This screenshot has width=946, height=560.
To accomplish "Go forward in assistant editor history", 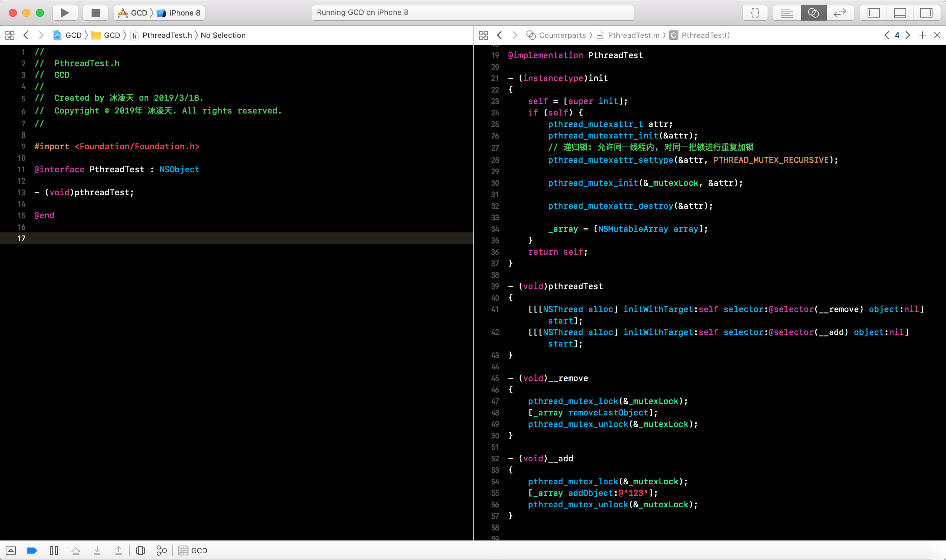I will tap(515, 35).
